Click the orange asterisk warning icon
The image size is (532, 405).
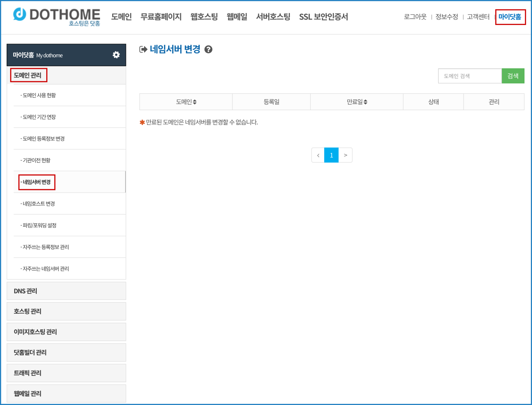[142, 122]
